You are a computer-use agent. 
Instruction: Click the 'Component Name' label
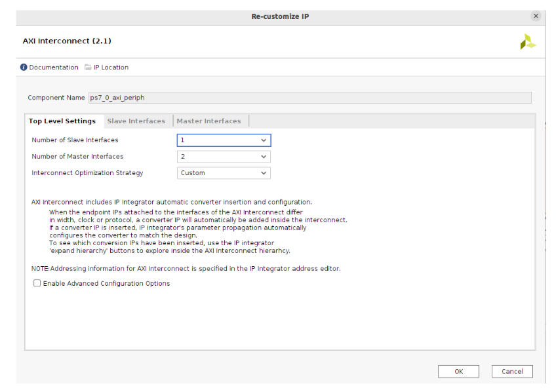point(56,98)
